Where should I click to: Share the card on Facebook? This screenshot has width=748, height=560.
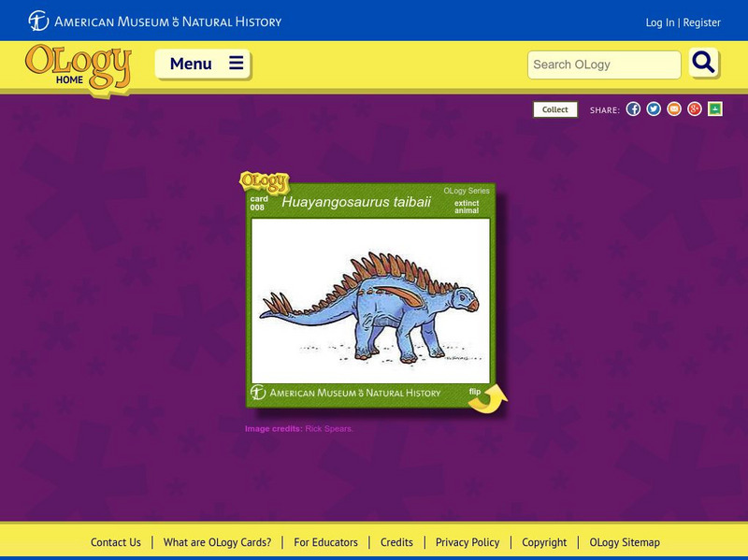coord(635,108)
